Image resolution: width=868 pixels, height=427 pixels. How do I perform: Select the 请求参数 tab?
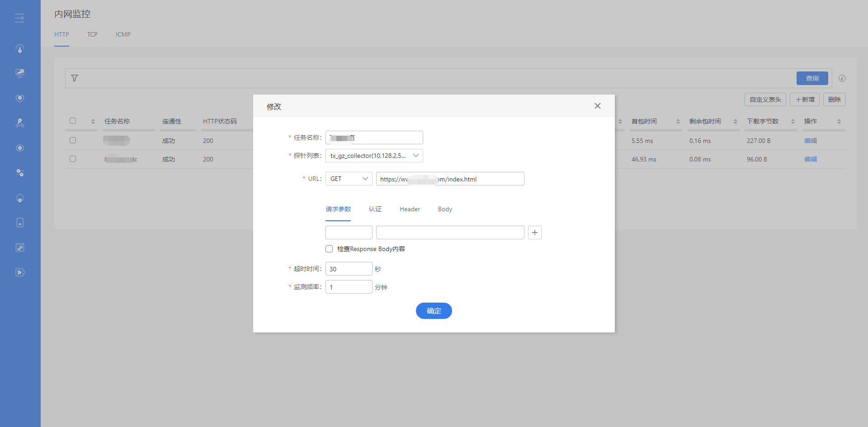point(338,209)
